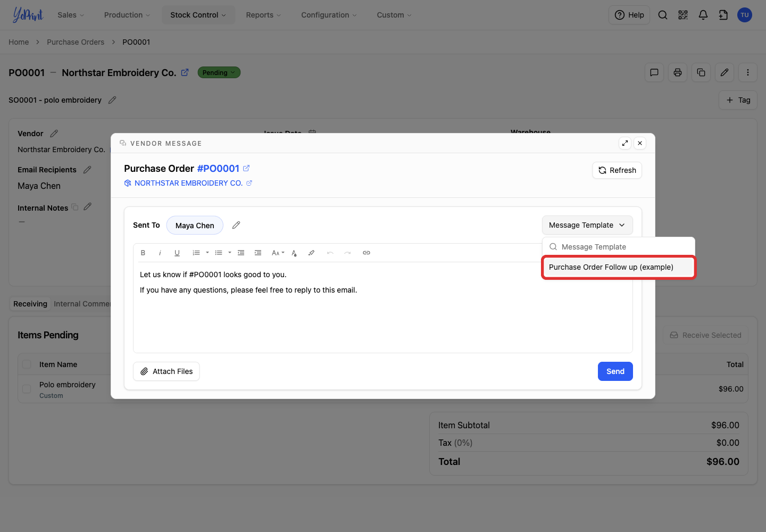
Task: Open the global search icon
Action: (663, 15)
